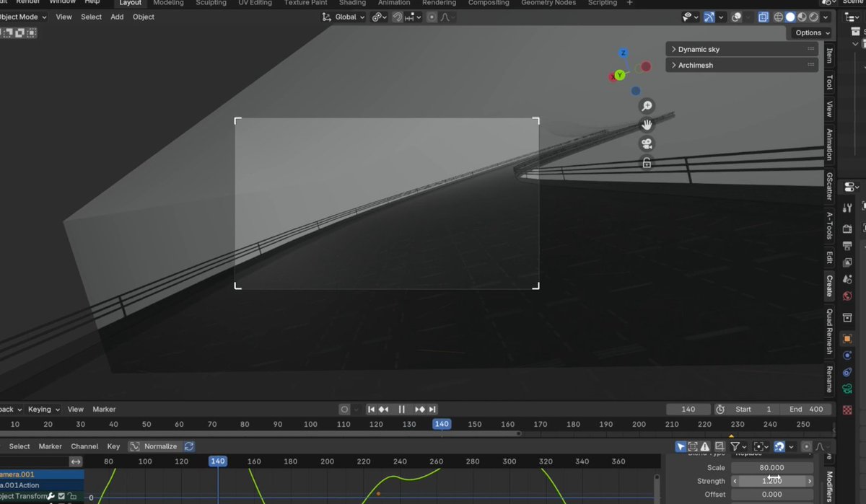This screenshot has height=504, width=866.
Task: Open View Layer properties tab icon
Action: tap(848, 262)
